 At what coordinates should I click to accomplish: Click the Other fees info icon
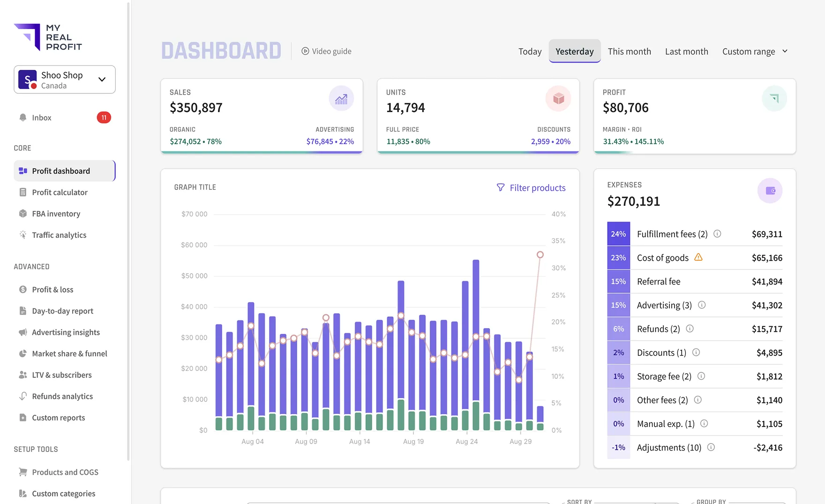point(698,400)
